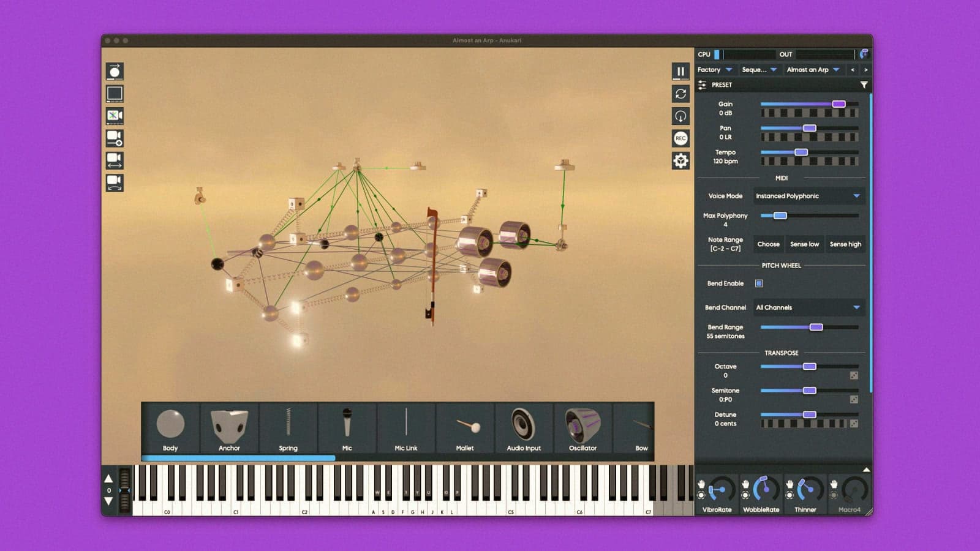Click the object palette scrollbar
980x551 pixels.
point(238,458)
